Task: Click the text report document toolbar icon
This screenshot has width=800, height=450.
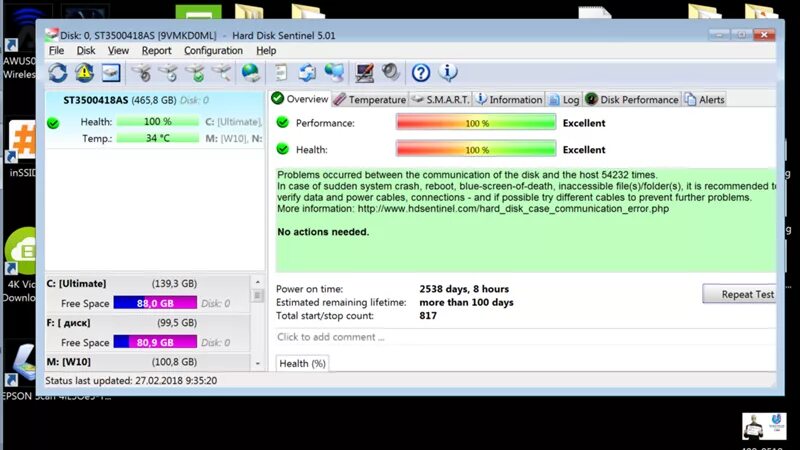Action: click(x=281, y=73)
